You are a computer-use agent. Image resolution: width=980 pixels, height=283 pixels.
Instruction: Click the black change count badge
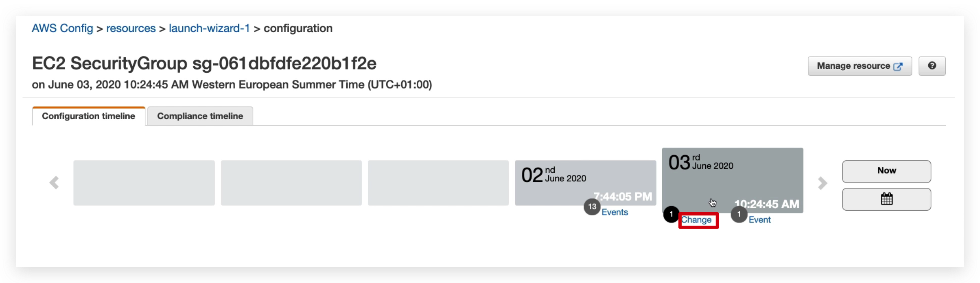coord(671,214)
